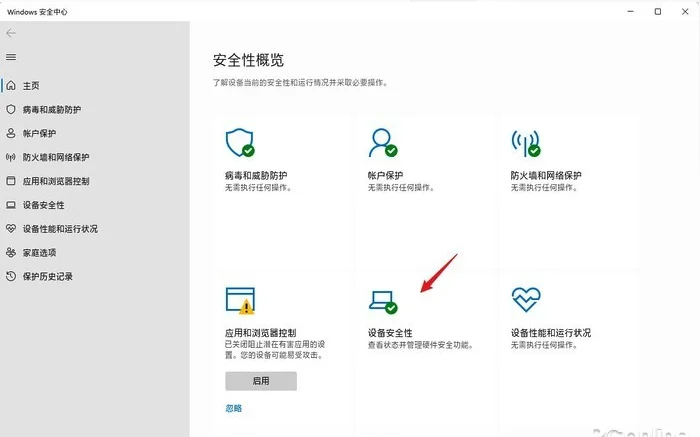Open the hamburger navigation menu
Screen dimensions: 700x437
click(x=11, y=57)
